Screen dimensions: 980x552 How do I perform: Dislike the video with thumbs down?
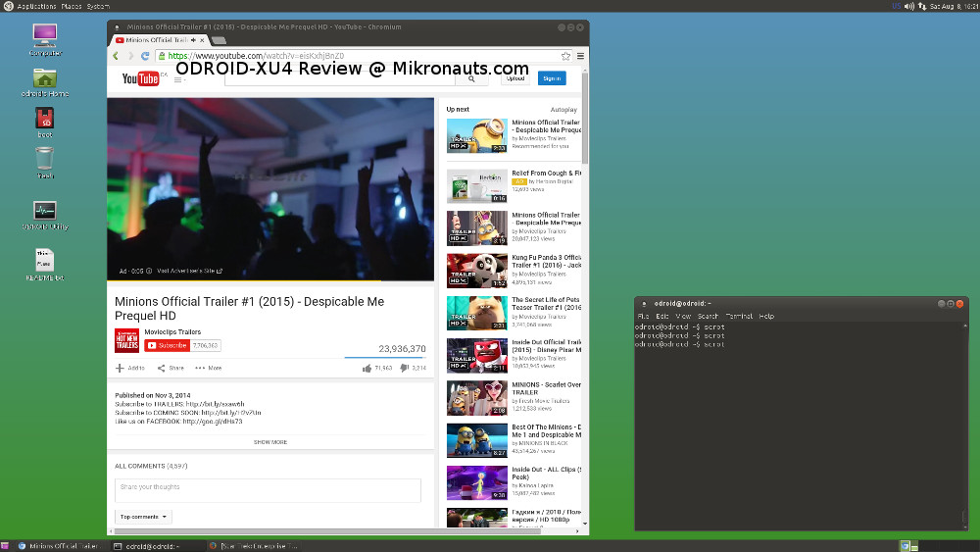(x=404, y=369)
